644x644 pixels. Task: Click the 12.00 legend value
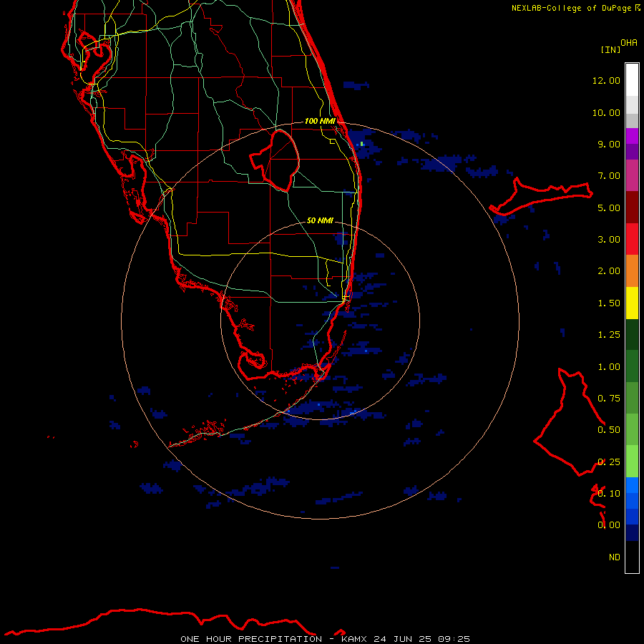606,80
